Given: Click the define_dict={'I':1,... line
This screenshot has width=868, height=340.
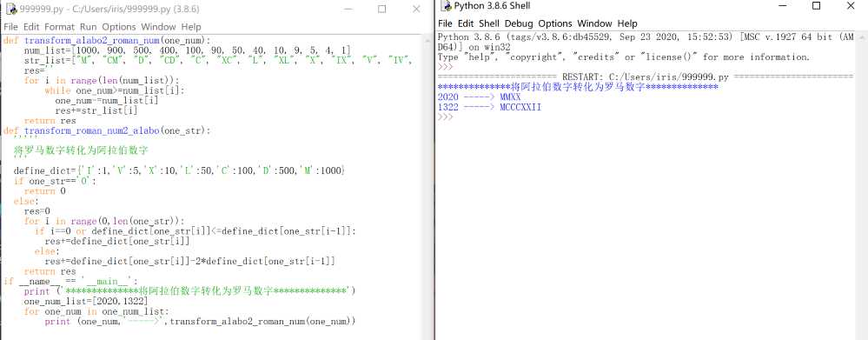Looking at the screenshot, I should point(179,170).
